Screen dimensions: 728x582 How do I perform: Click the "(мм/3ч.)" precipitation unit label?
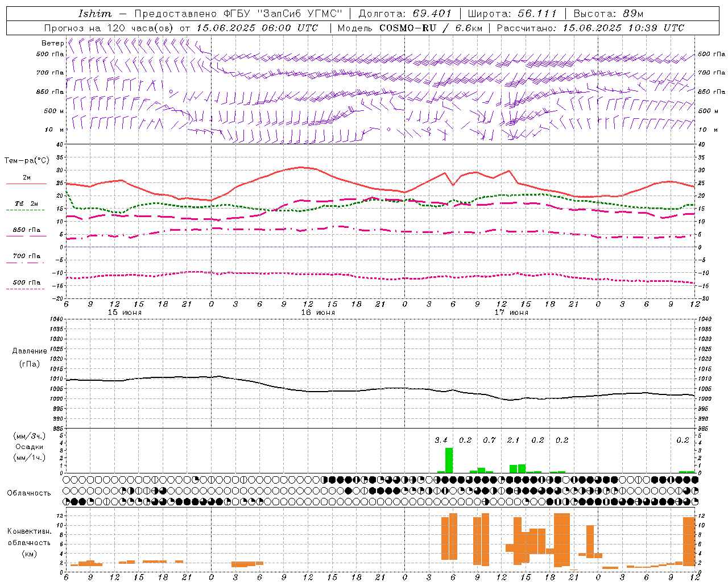click(30, 436)
